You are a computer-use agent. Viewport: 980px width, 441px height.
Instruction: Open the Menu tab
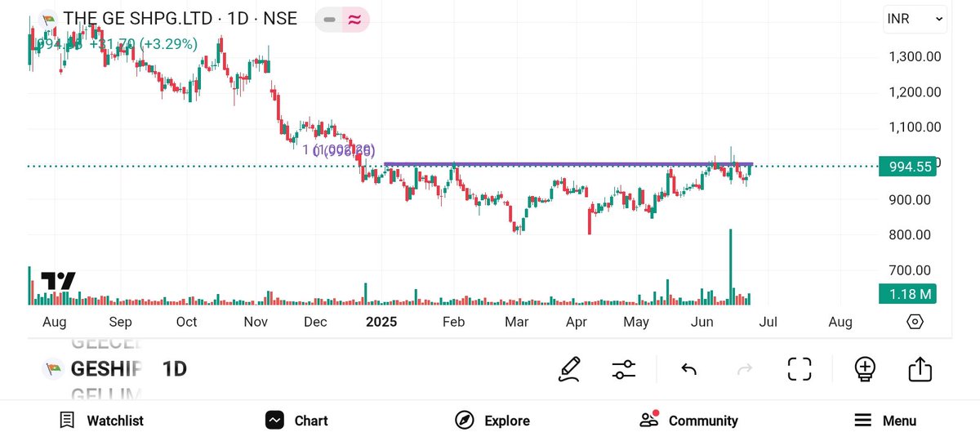coord(885,421)
